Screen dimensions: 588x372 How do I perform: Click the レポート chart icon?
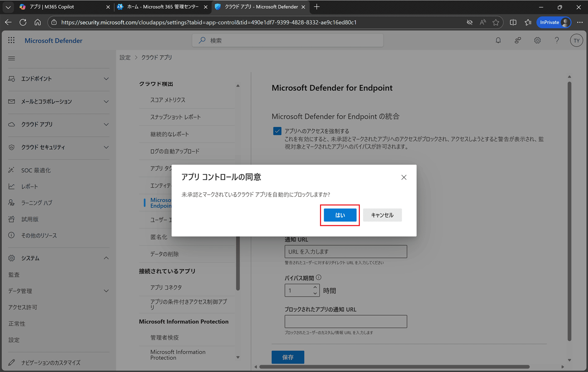[11, 186]
